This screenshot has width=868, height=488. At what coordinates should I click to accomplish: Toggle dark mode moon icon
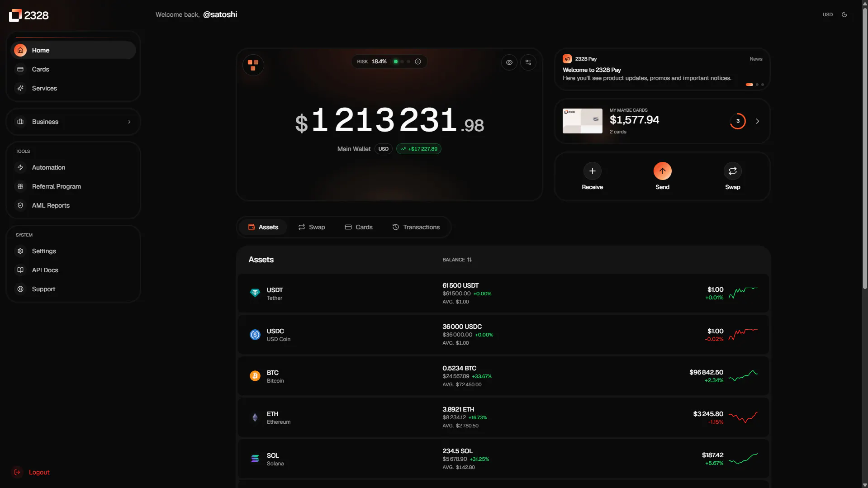coord(844,14)
